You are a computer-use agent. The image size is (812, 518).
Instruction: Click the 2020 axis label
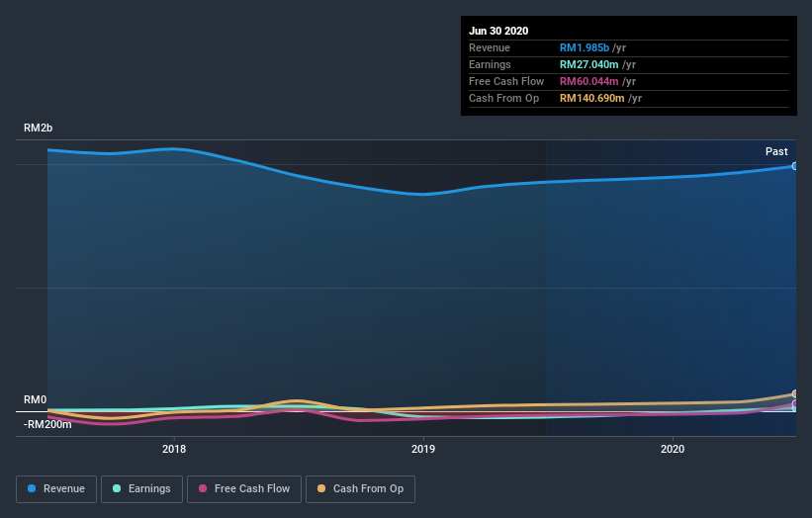tap(673, 449)
